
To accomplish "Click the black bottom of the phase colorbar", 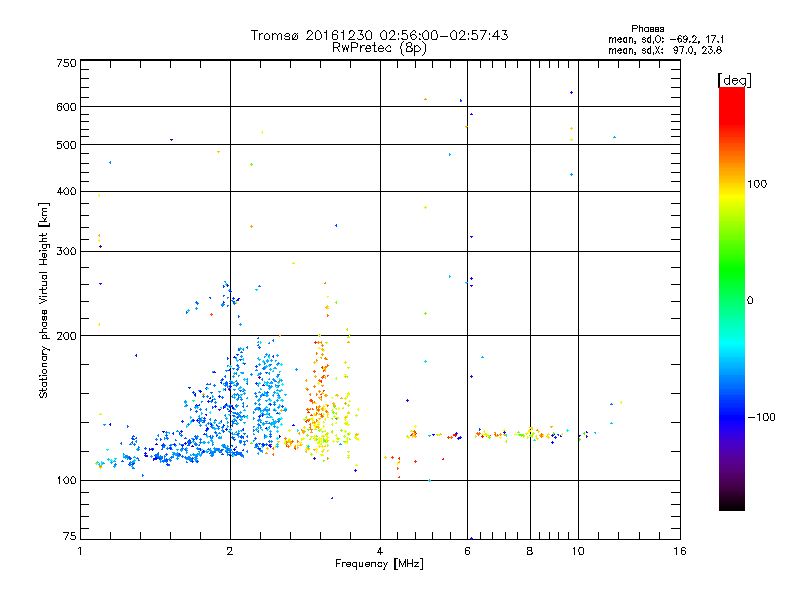I will (732, 503).
